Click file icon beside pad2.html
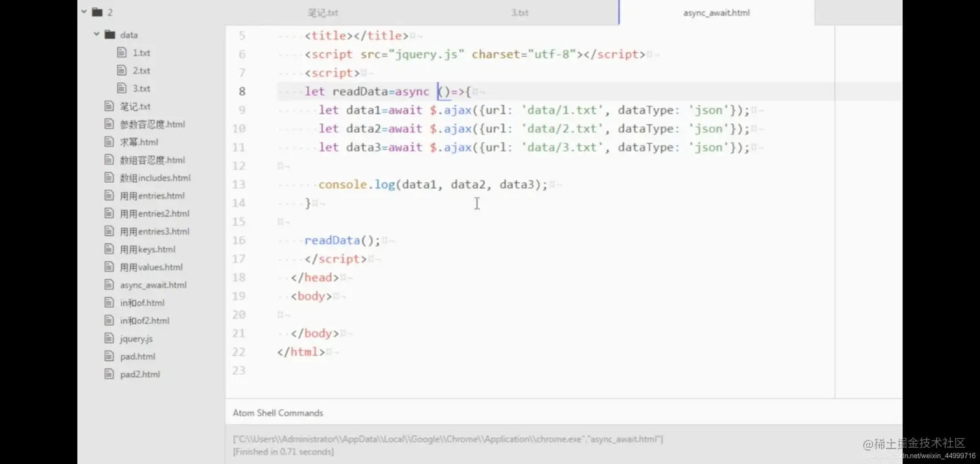This screenshot has height=464, width=980. click(x=109, y=374)
